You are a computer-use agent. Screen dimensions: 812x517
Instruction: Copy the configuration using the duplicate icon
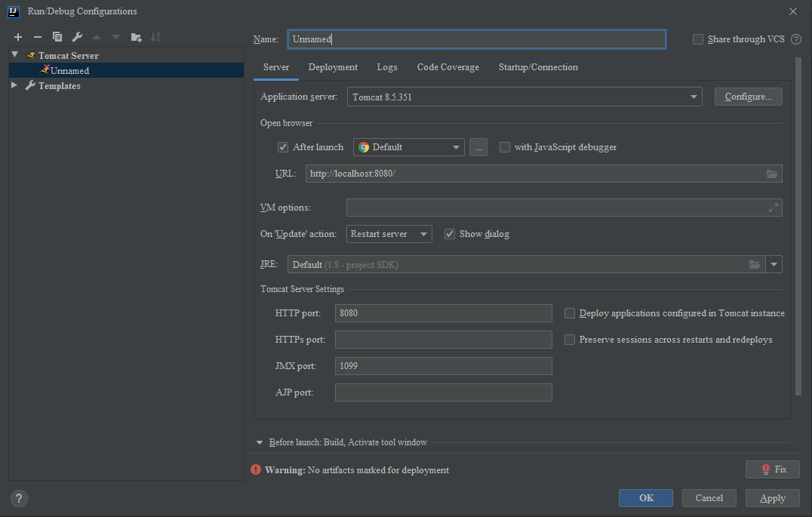pyautogui.click(x=57, y=37)
